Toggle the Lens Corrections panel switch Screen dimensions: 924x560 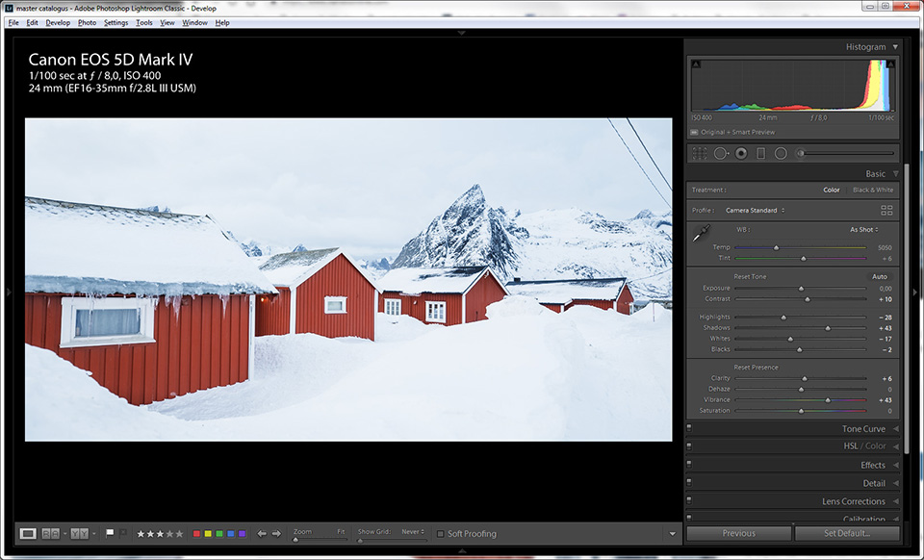689,500
